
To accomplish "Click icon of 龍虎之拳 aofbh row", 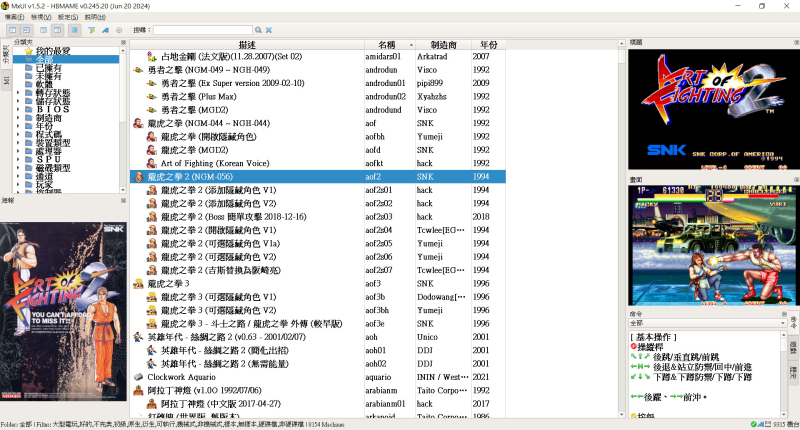I will click(x=152, y=137).
